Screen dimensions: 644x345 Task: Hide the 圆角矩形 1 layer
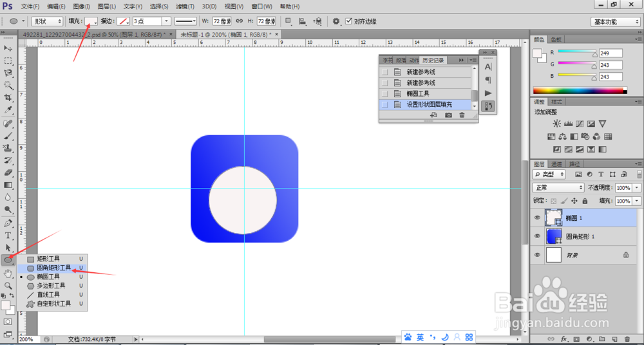pyautogui.click(x=537, y=236)
